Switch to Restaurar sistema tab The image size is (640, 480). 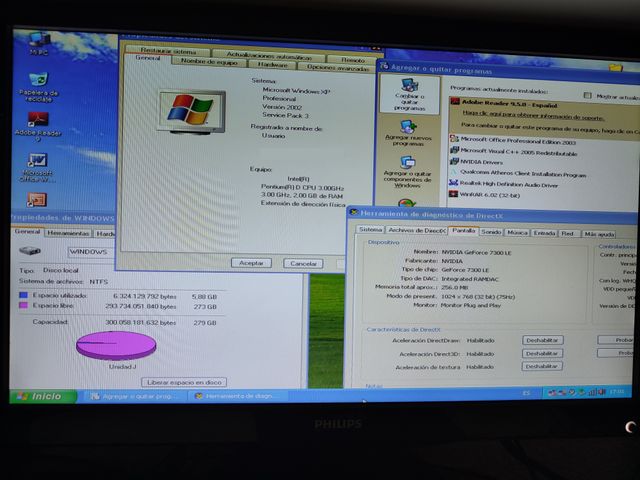coord(168,51)
